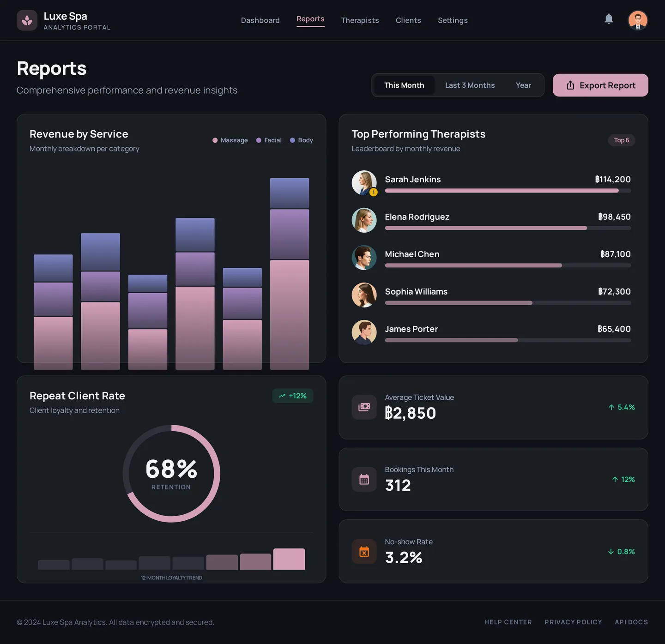This screenshot has width=665, height=644.
Task: Open the Help Center link
Action: [508, 622]
